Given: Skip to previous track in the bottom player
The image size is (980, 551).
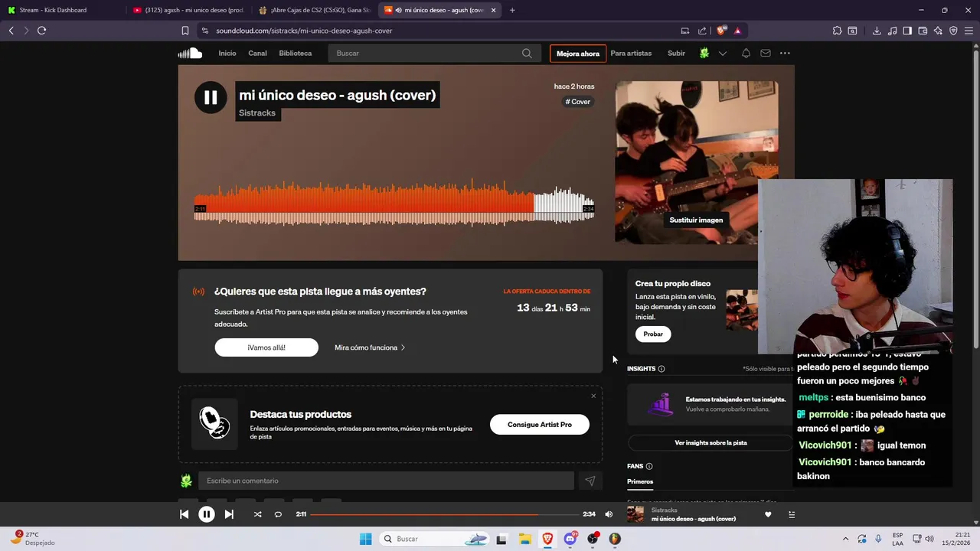Looking at the screenshot, I should [x=184, y=514].
